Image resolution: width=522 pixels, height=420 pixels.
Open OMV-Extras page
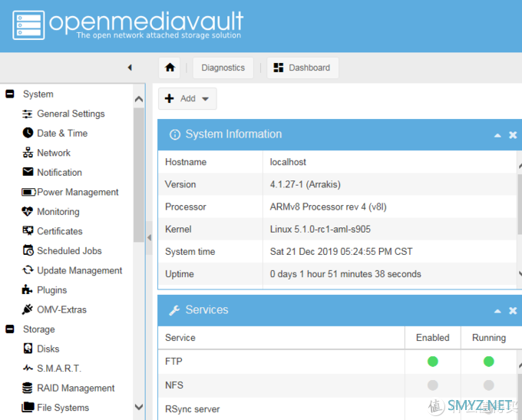coord(61,309)
